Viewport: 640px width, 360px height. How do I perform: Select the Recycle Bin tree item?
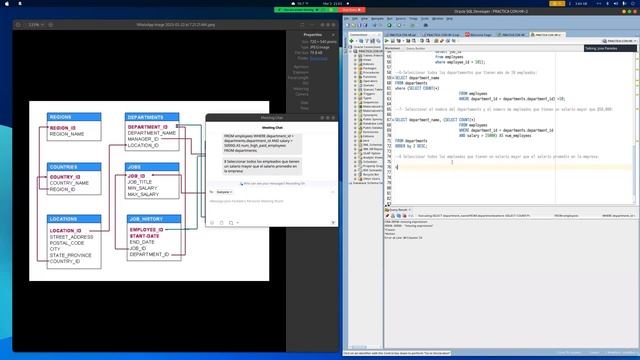pyautogui.click(x=371, y=174)
